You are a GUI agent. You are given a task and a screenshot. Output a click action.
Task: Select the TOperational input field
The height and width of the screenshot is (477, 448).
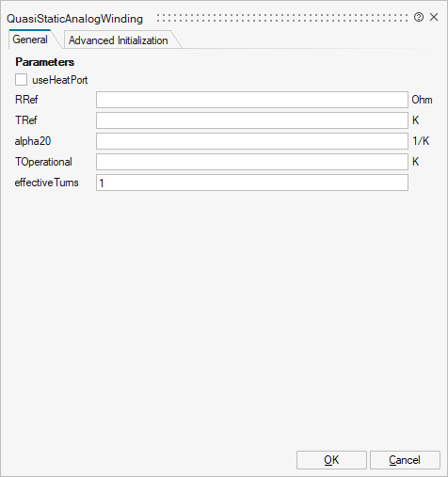coord(252,162)
